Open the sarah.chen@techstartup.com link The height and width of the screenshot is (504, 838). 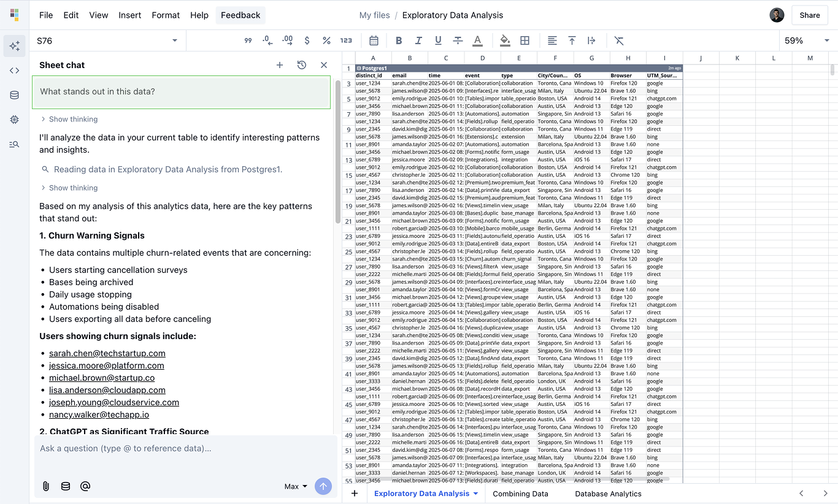[x=107, y=353]
